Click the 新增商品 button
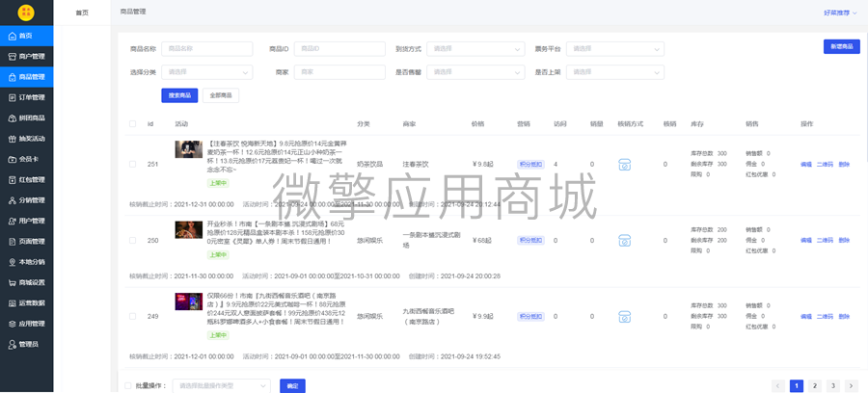Screen dimensions: 868x393 point(841,46)
